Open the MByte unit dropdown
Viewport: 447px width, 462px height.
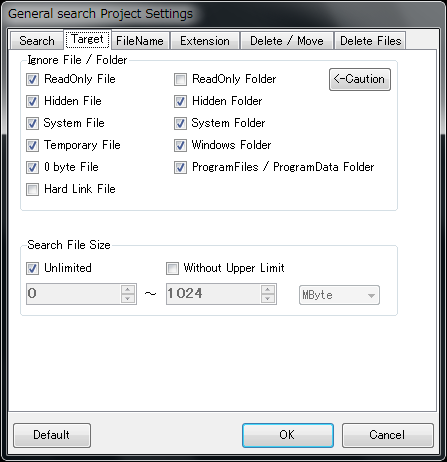point(339,295)
